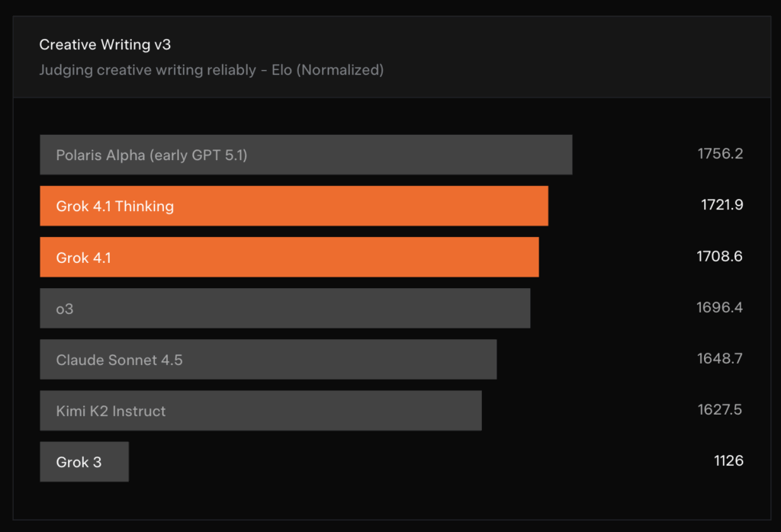The width and height of the screenshot is (781, 532).
Task: Click the 1708.6 score value
Action: [719, 256]
